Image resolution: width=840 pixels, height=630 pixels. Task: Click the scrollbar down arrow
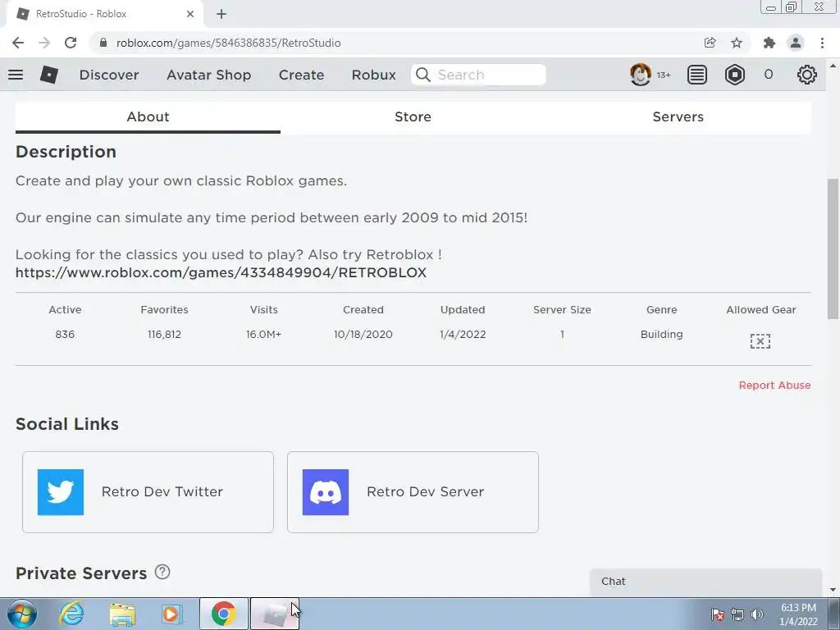(x=833, y=590)
